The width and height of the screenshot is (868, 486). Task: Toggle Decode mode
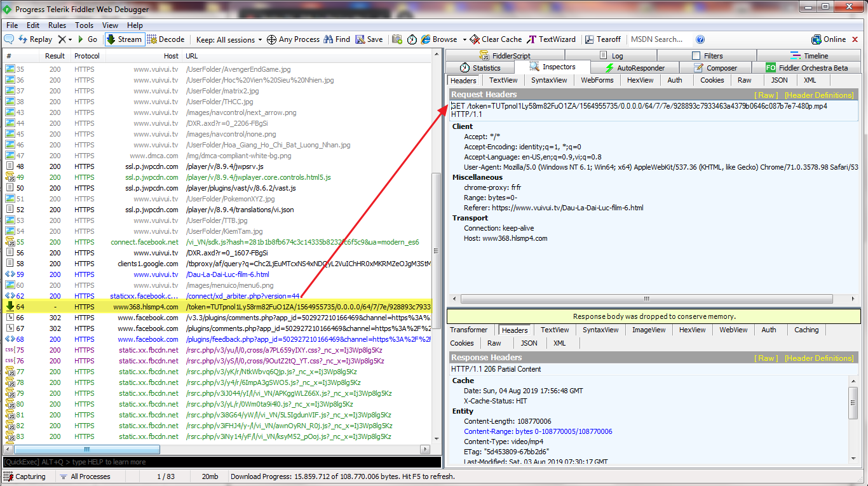pyautogui.click(x=166, y=39)
